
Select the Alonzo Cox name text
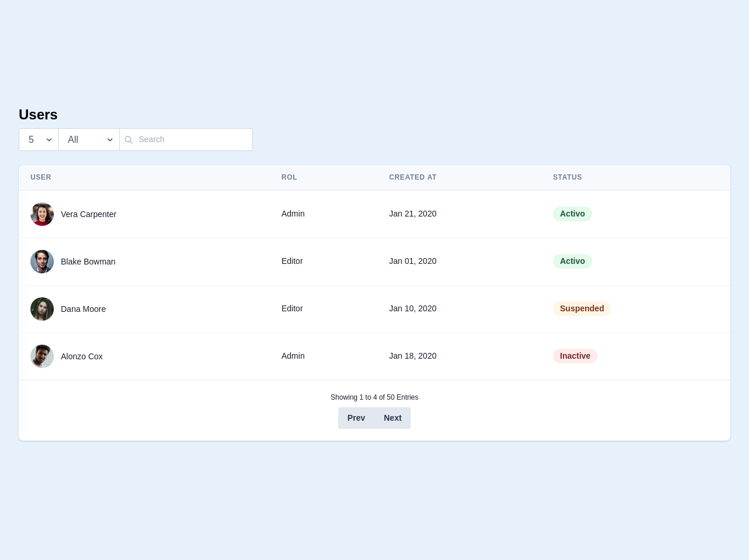[82, 356]
